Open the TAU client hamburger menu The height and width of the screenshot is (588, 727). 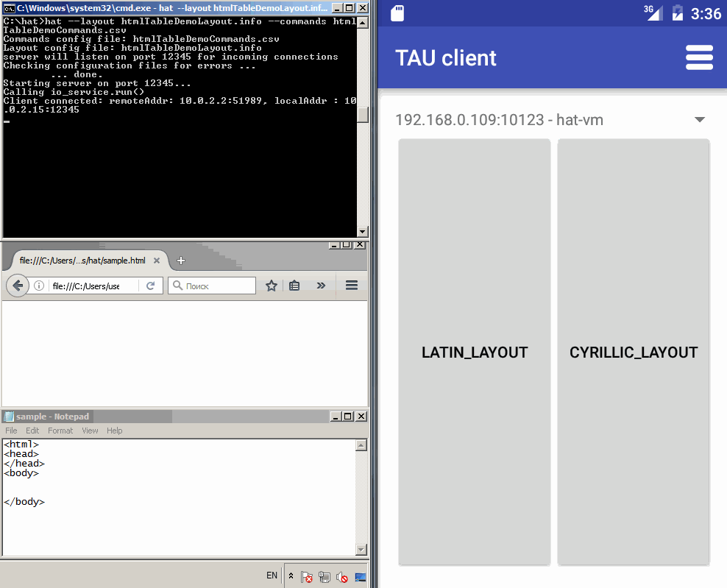699,57
